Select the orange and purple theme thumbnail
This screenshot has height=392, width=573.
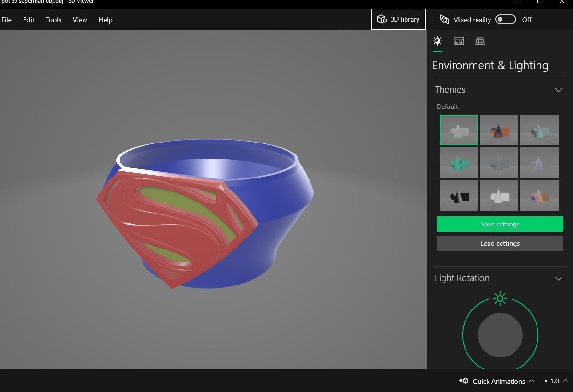coord(539,195)
